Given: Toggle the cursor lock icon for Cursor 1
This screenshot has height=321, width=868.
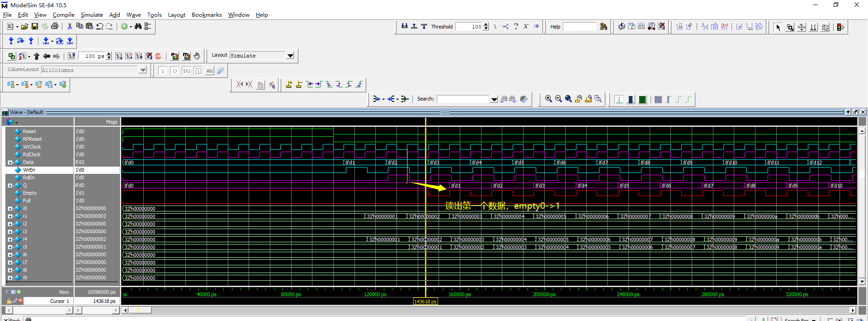Looking at the screenshot, I should [x=9, y=301].
